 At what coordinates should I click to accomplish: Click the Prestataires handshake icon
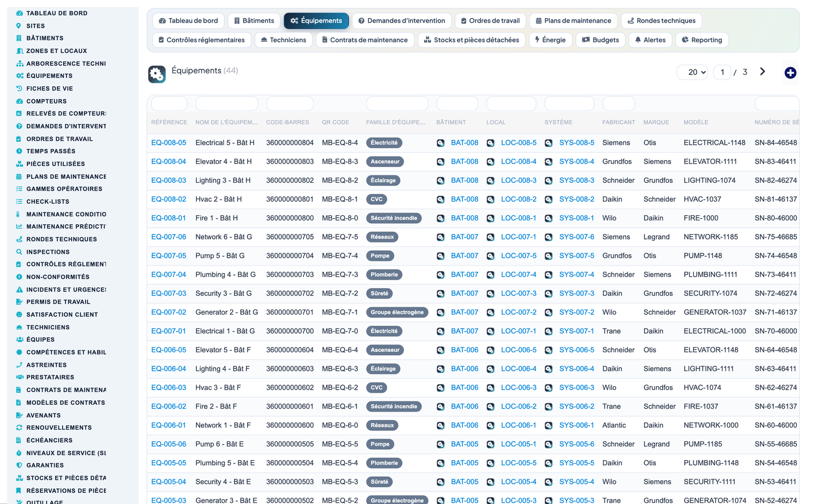pos(19,377)
